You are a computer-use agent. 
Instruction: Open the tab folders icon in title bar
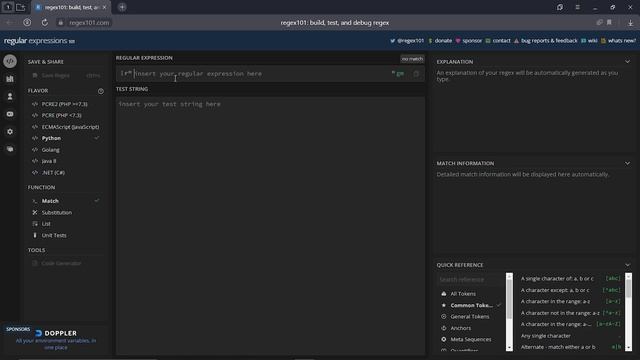coord(20,7)
